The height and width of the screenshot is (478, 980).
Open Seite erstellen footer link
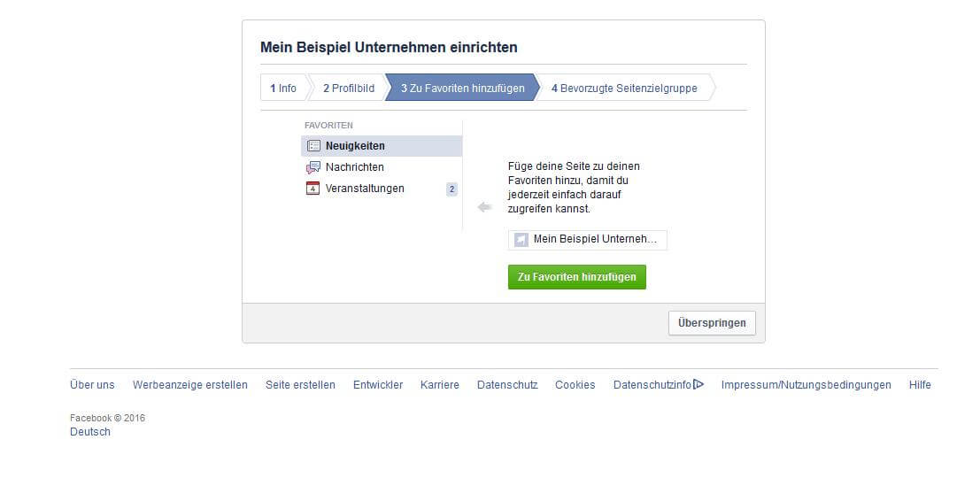tap(300, 385)
